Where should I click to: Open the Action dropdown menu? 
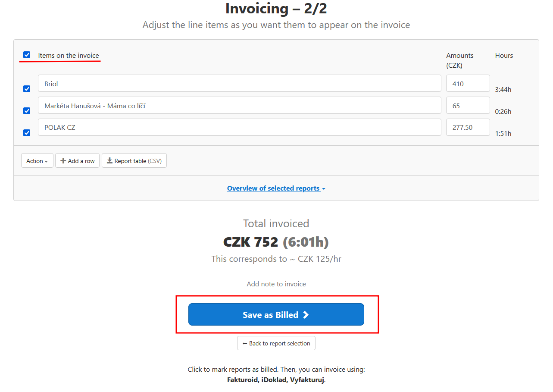point(37,161)
